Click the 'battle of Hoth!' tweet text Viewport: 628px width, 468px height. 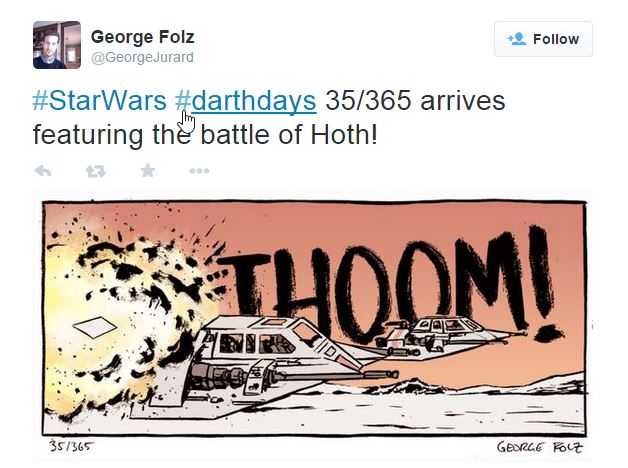click(289, 134)
